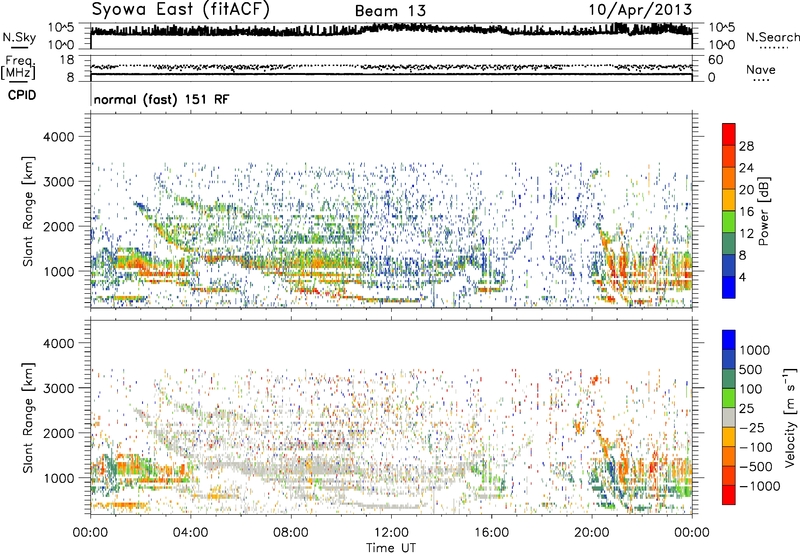This screenshot has height=554, width=800.
Task: Pick the yellow 16–20 dB segment of the Power color bar
Action: tap(729, 200)
